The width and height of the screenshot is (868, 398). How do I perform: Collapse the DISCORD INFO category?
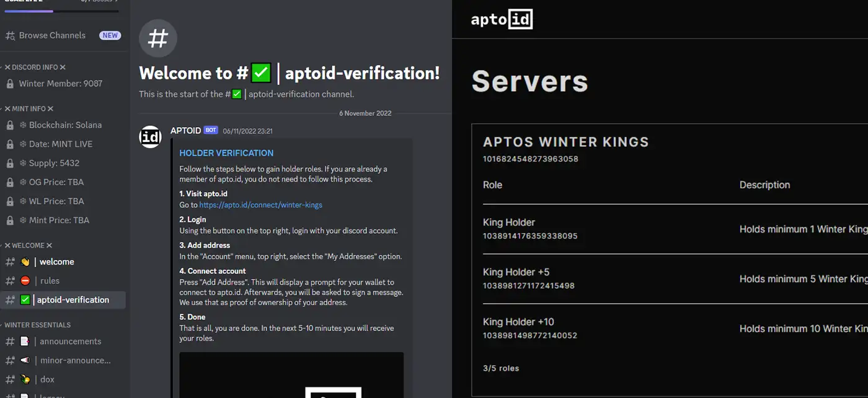[x=35, y=67]
